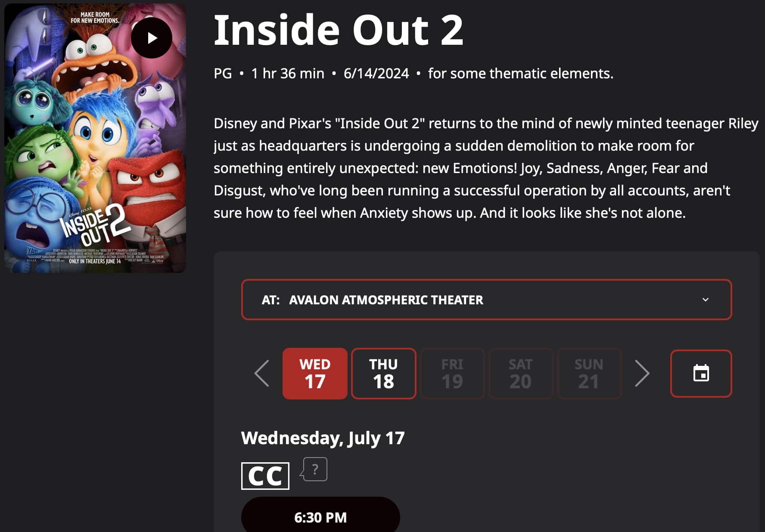Click the CC closed captions icon

click(x=265, y=476)
